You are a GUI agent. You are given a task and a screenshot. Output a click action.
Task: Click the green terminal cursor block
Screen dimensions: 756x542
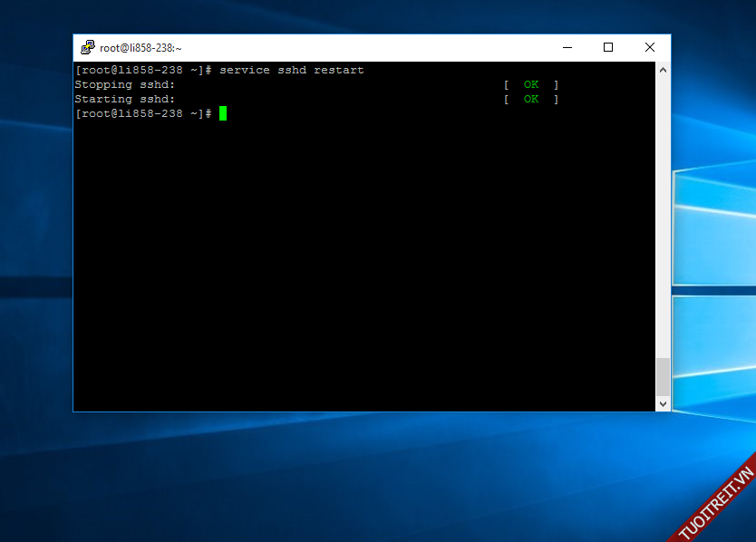point(223,113)
